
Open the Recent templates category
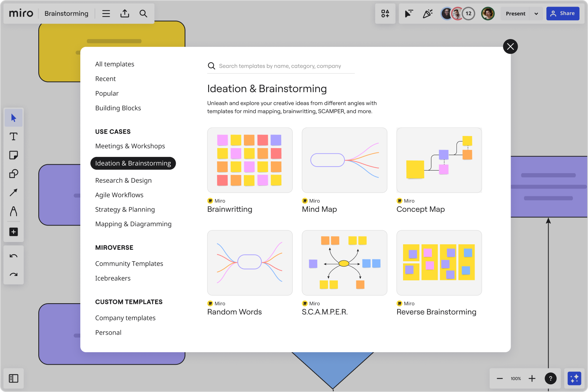105,79
